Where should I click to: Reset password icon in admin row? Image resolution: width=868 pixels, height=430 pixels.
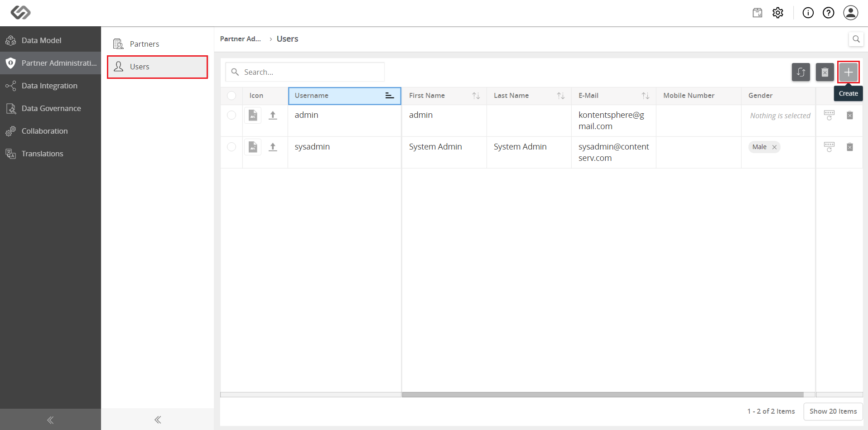pos(829,115)
